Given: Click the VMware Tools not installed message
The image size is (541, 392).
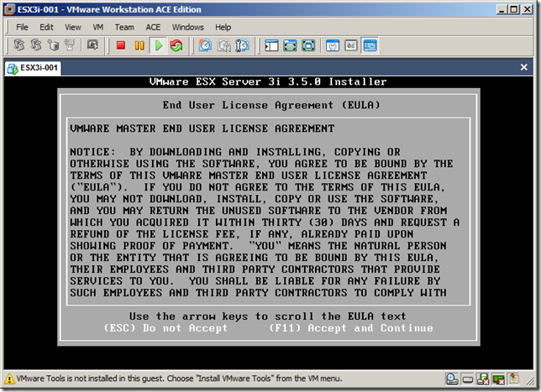Looking at the screenshot, I should 180,379.
